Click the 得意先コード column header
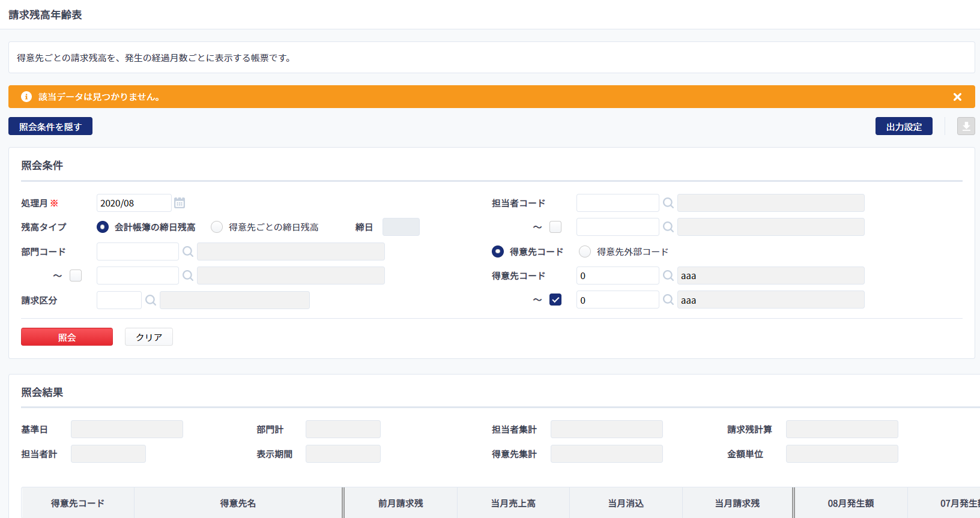This screenshot has width=980, height=518. point(77,503)
